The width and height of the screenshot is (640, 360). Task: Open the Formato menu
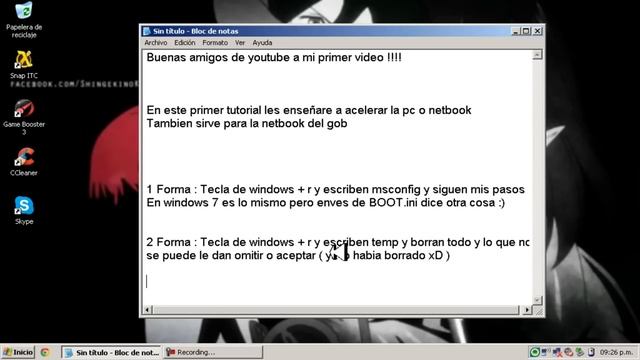pos(215,42)
